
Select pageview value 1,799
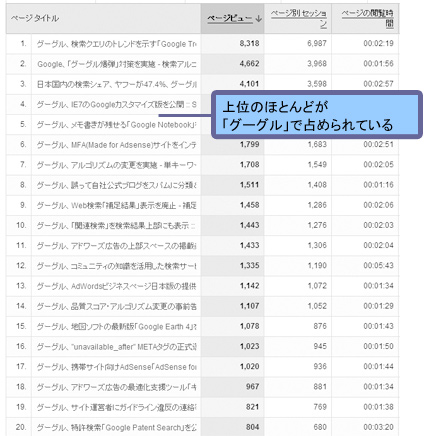click(x=249, y=144)
